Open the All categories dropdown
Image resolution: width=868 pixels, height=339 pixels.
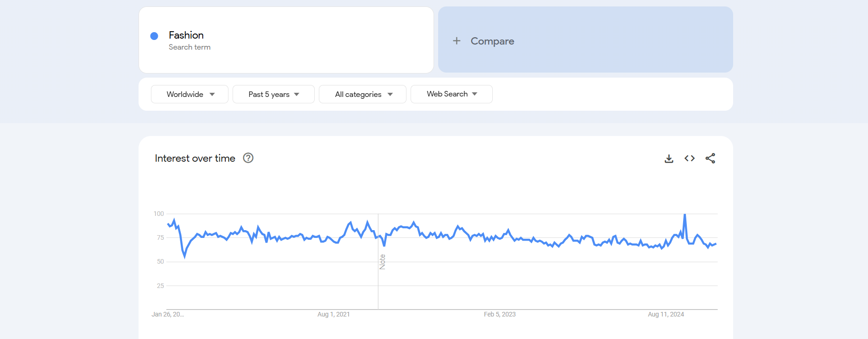(x=362, y=94)
